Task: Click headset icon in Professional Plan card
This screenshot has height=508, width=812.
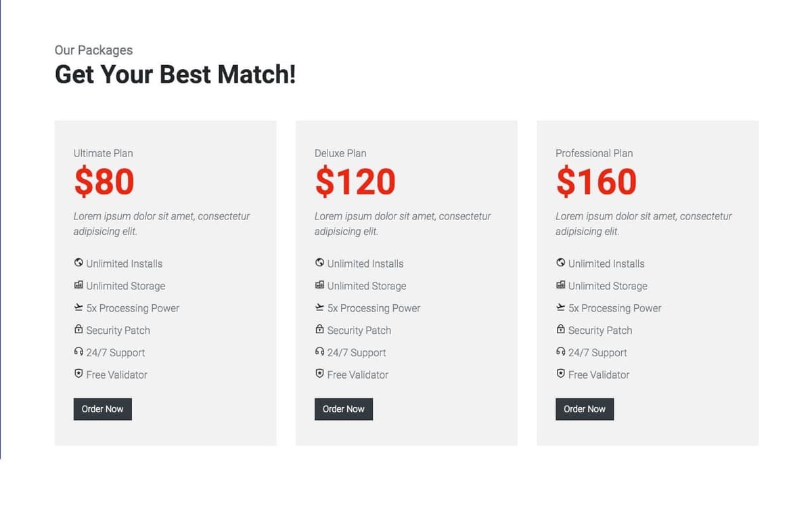Action: 560,352
